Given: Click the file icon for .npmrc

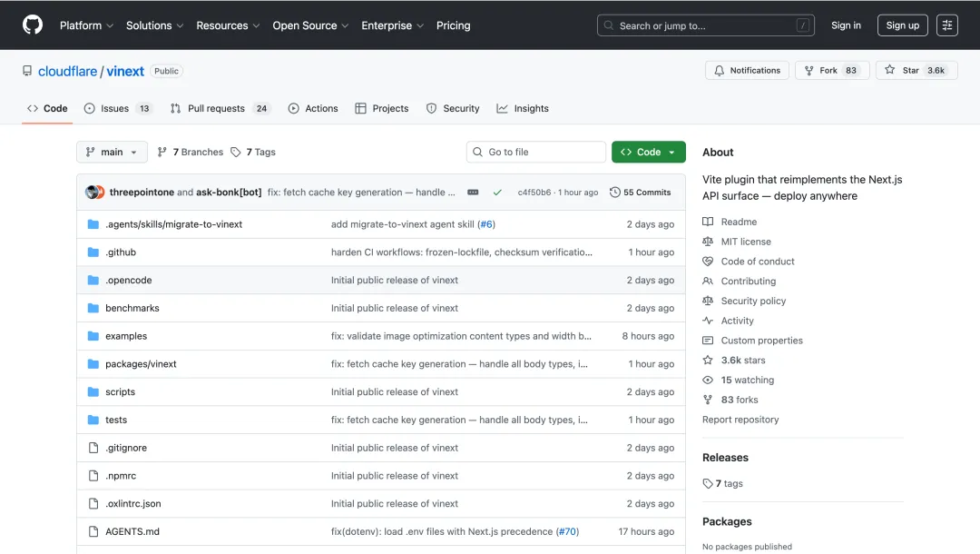Looking at the screenshot, I should point(93,476).
